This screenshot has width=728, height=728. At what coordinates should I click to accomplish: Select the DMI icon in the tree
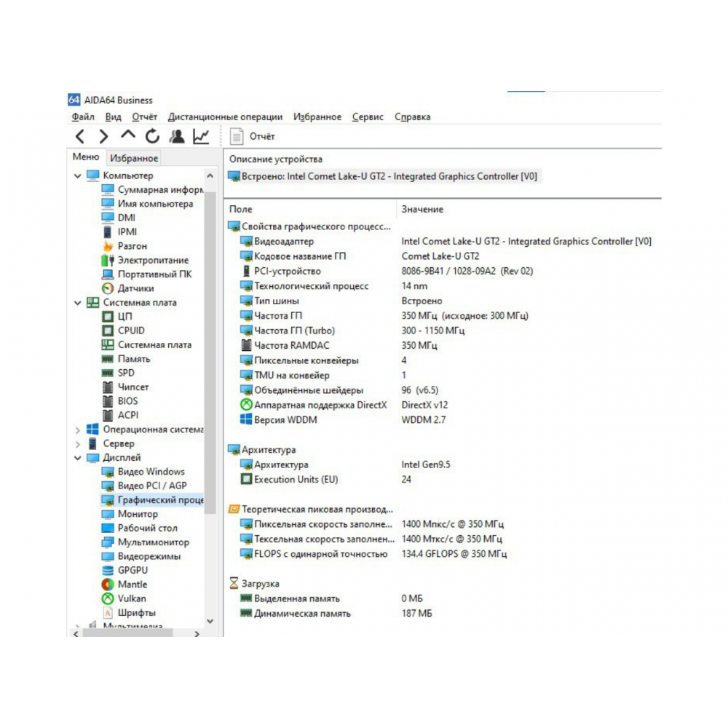tap(108, 218)
